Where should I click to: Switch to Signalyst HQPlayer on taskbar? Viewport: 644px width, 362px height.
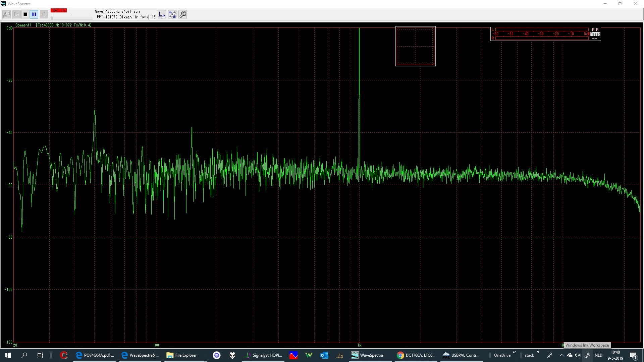pyautogui.click(x=263, y=355)
